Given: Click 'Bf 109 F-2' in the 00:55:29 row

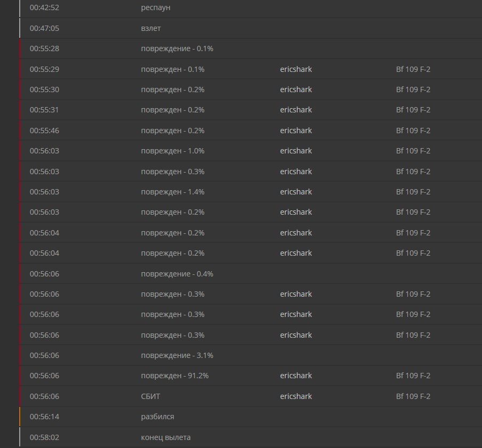Looking at the screenshot, I should click(413, 69).
